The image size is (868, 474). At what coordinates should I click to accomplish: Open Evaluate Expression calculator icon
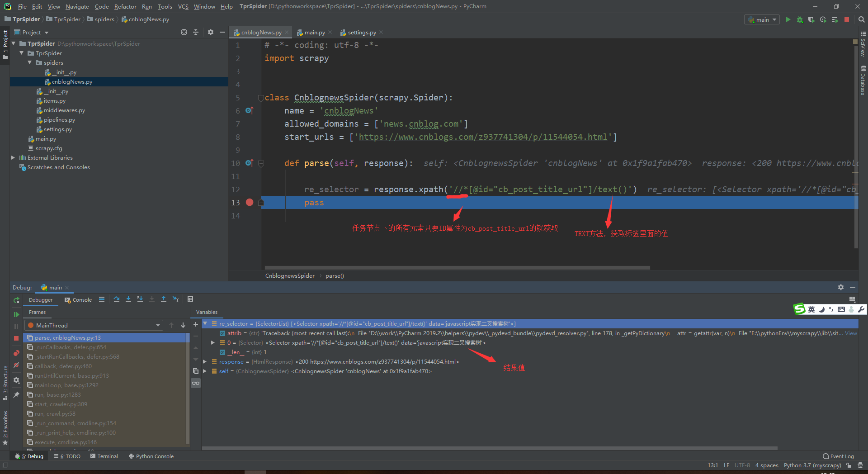(190, 299)
